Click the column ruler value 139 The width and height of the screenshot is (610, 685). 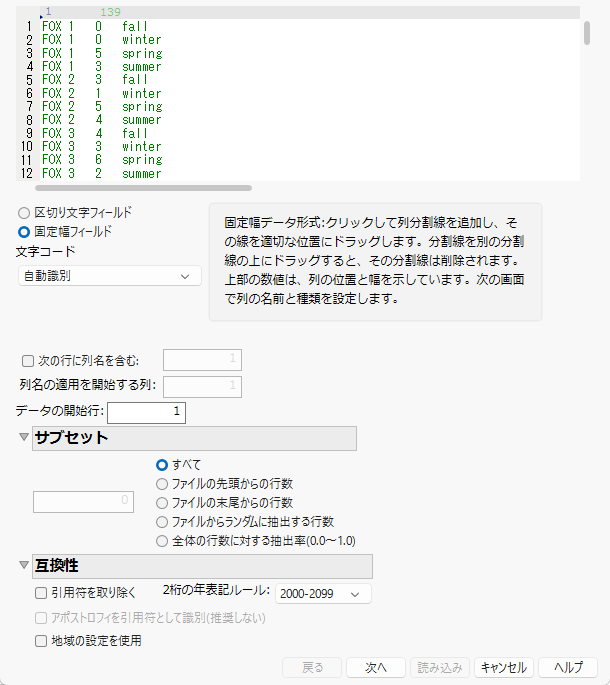click(x=111, y=12)
